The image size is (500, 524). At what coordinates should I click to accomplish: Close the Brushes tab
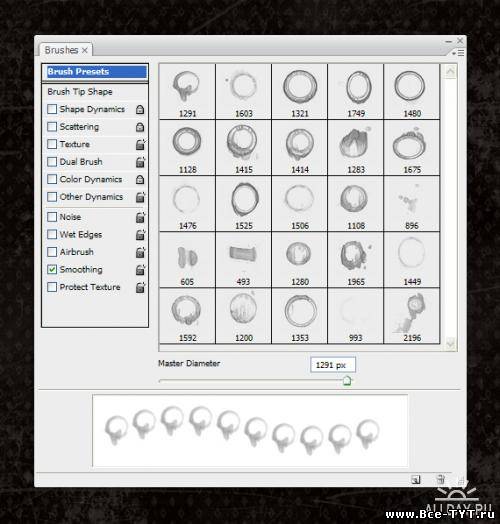85,50
